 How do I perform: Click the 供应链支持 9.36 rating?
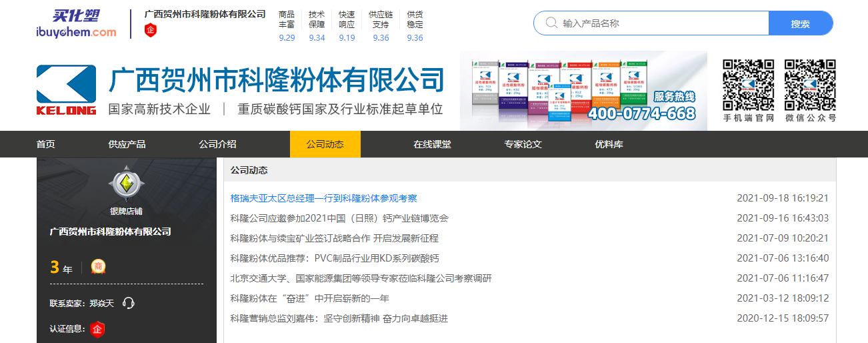[381, 25]
